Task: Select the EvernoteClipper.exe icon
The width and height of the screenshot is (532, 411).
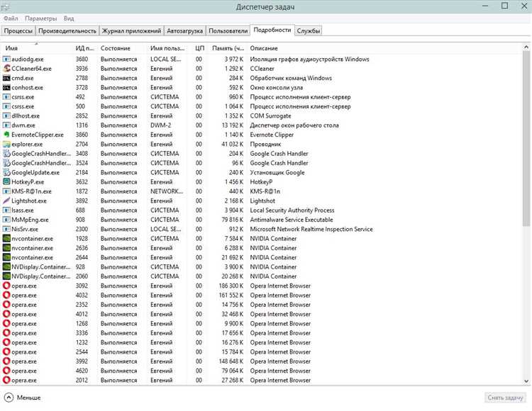Action: coord(6,135)
